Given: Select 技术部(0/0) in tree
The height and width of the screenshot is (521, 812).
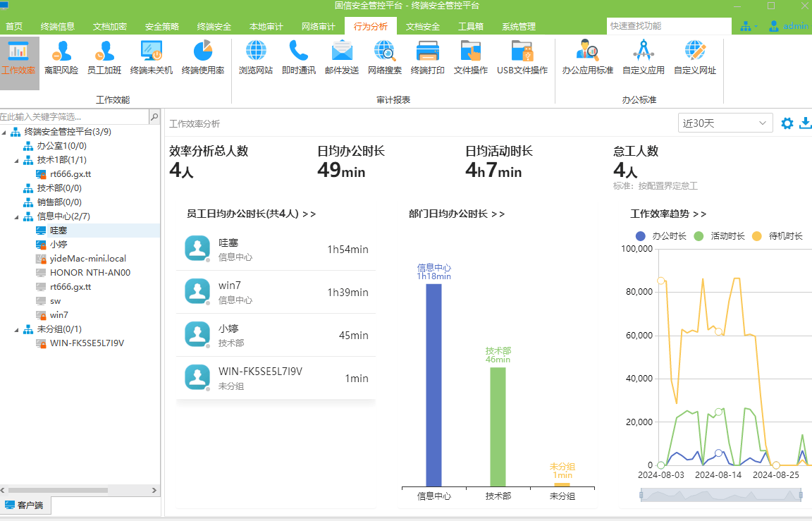Looking at the screenshot, I should [x=59, y=188].
